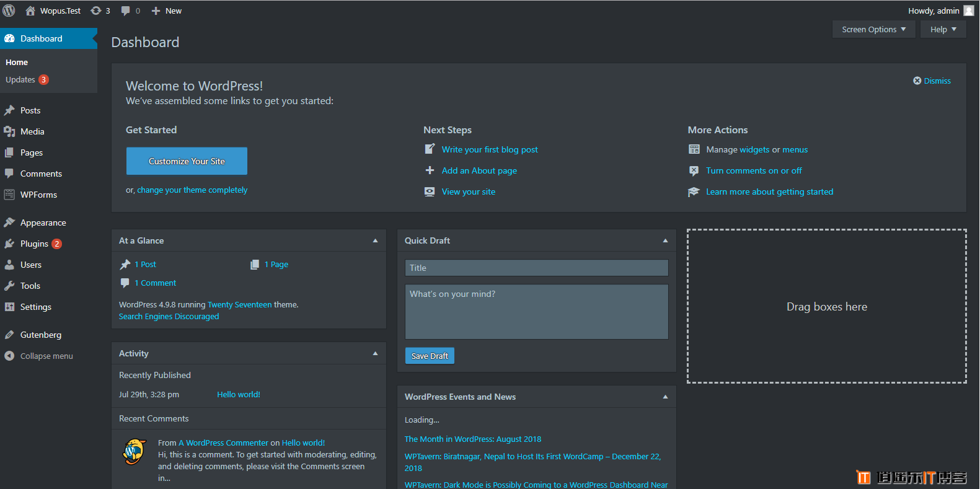
Task: Expand the Help dropdown
Action: (x=943, y=29)
